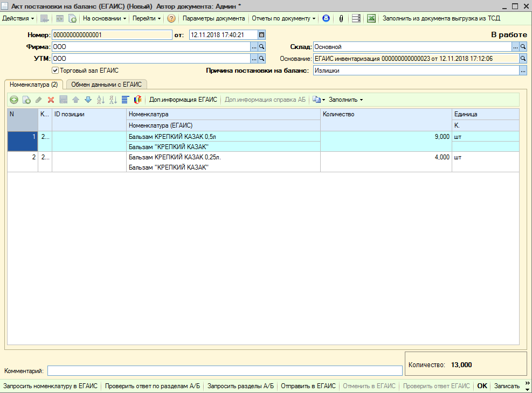Move row down with the blue arrow

click(88, 100)
